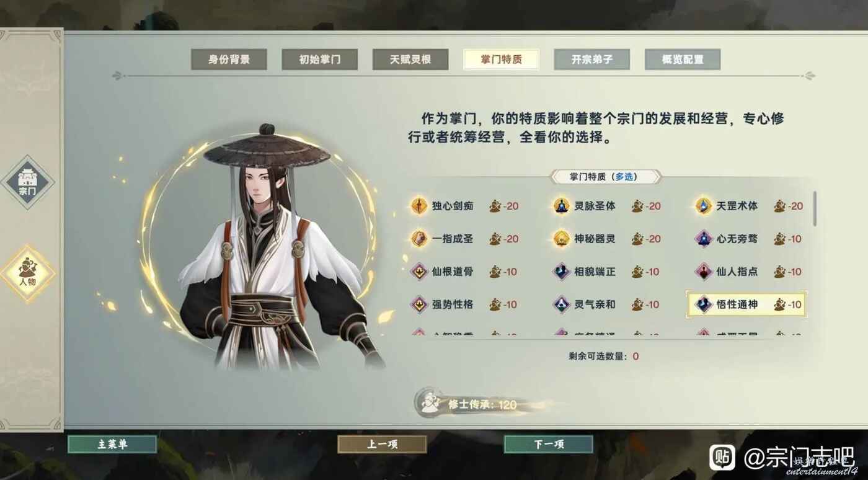This screenshot has height=480, width=868.
Task: Select the 人物 sidebar icon
Action: 27,272
